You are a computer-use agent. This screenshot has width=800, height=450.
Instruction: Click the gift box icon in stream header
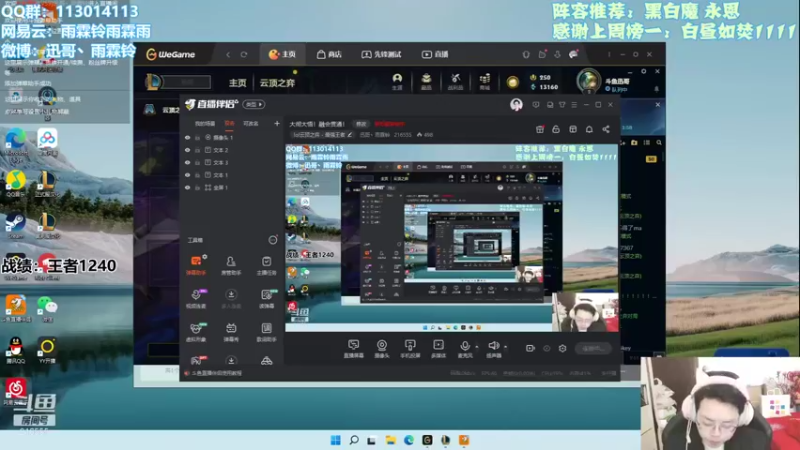(x=540, y=129)
